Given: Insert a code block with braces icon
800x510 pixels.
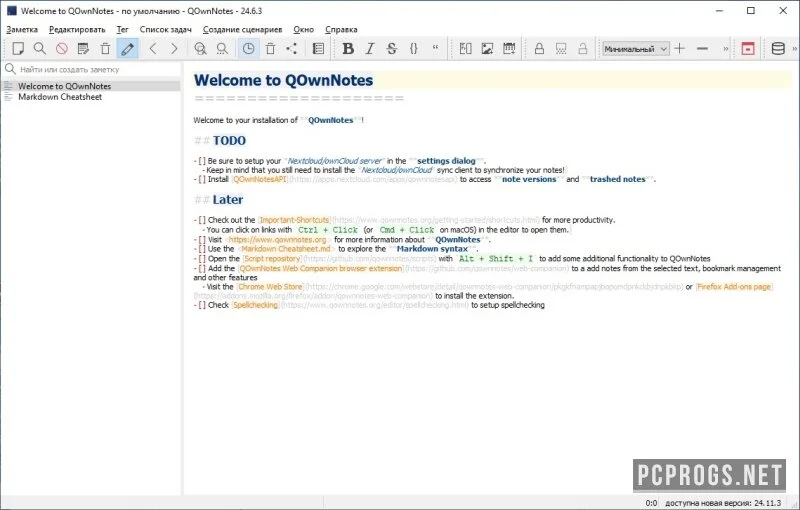Looking at the screenshot, I should pyautogui.click(x=414, y=48).
